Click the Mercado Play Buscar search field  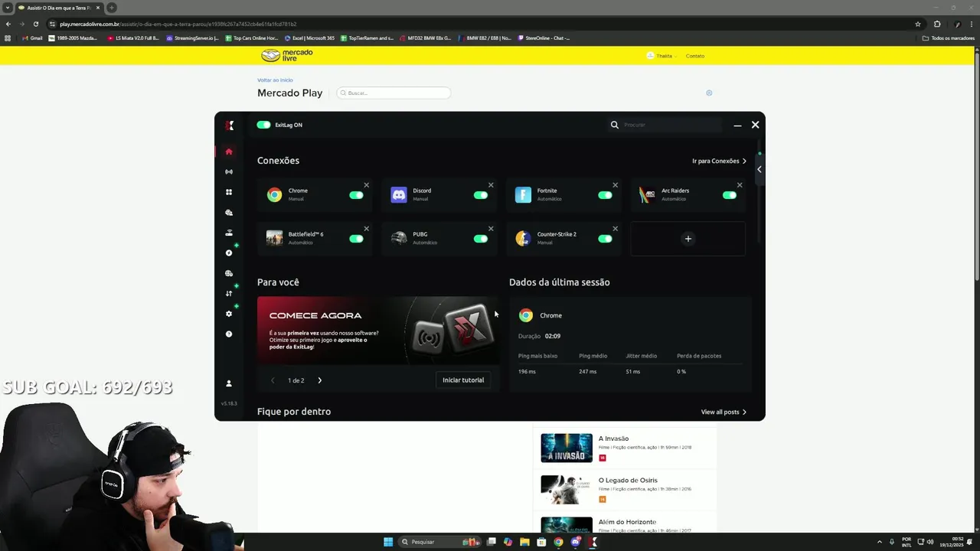pos(394,93)
